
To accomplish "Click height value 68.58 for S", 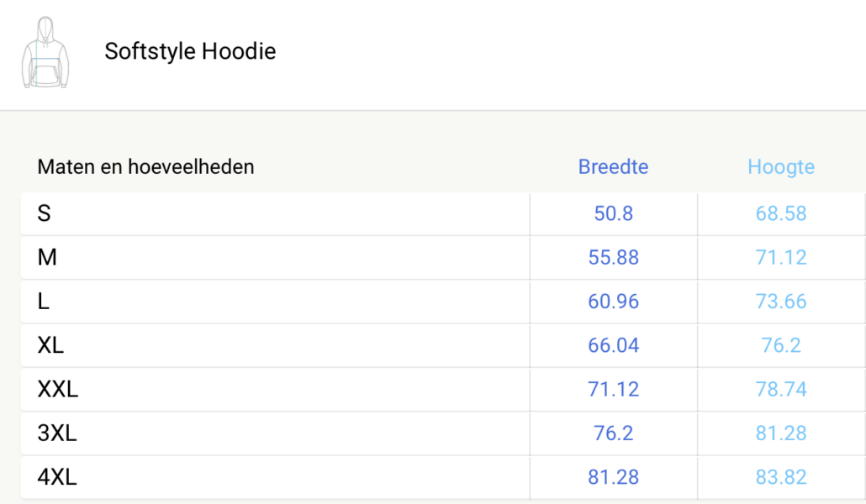I will (x=781, y=213).
